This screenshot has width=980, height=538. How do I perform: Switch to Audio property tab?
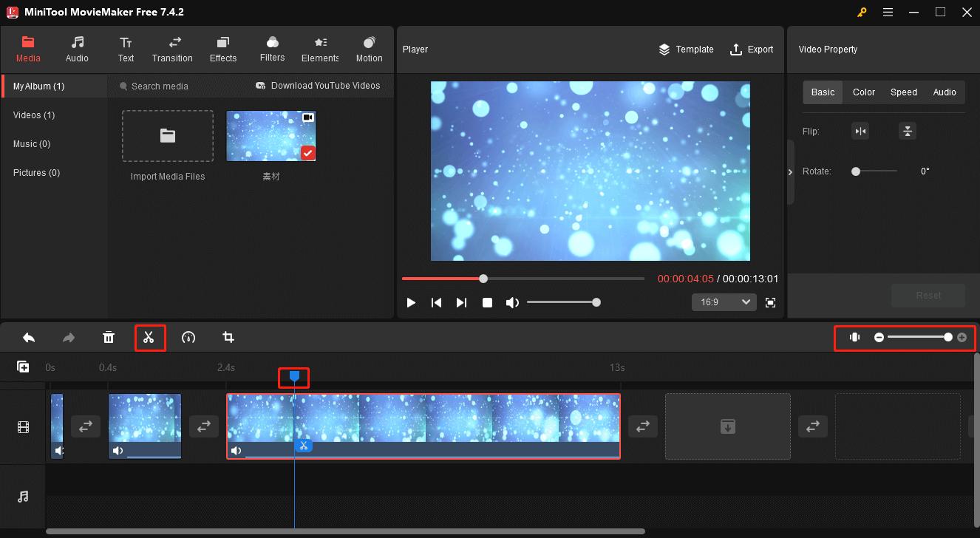[945, 92]
